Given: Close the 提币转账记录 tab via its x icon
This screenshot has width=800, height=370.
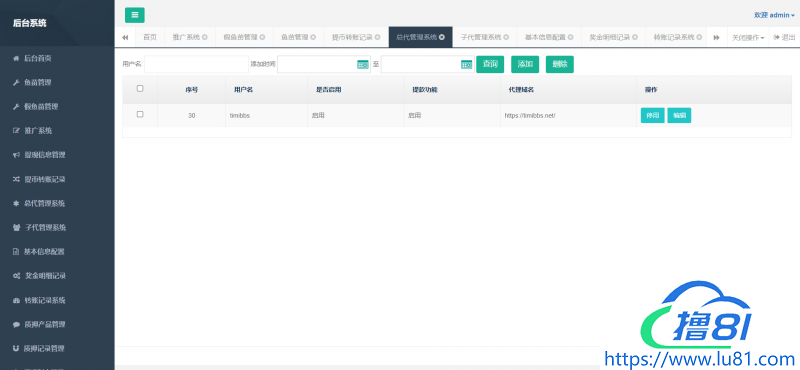Looking at the screenshot, I should [378, 37].
